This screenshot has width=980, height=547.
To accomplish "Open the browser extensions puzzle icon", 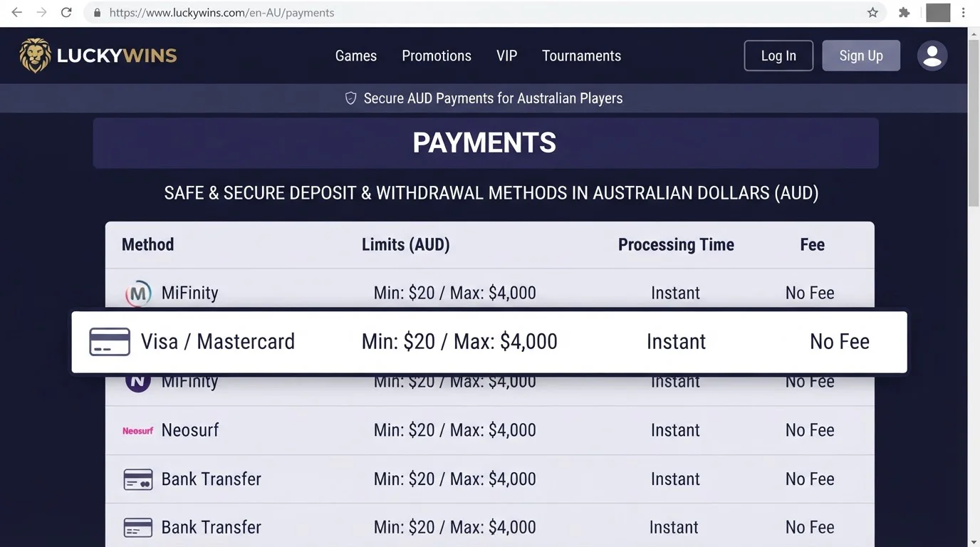I will (905, 13).
